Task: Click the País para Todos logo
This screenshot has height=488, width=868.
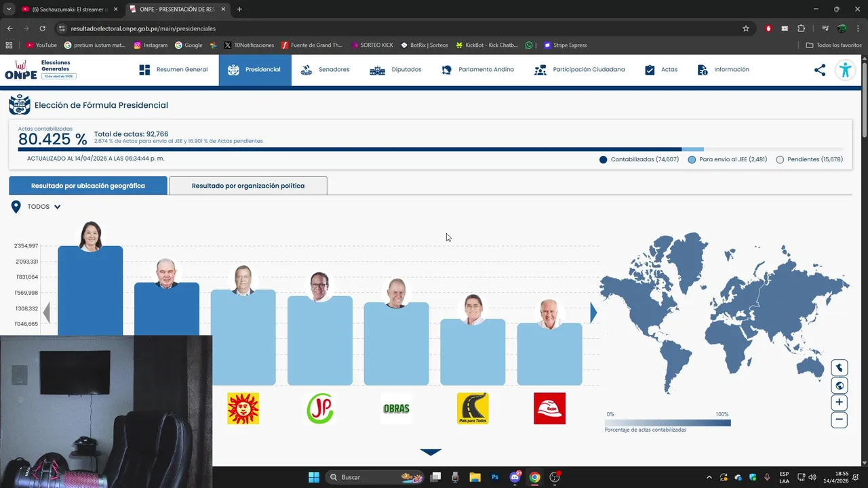Action: [473, 409]
